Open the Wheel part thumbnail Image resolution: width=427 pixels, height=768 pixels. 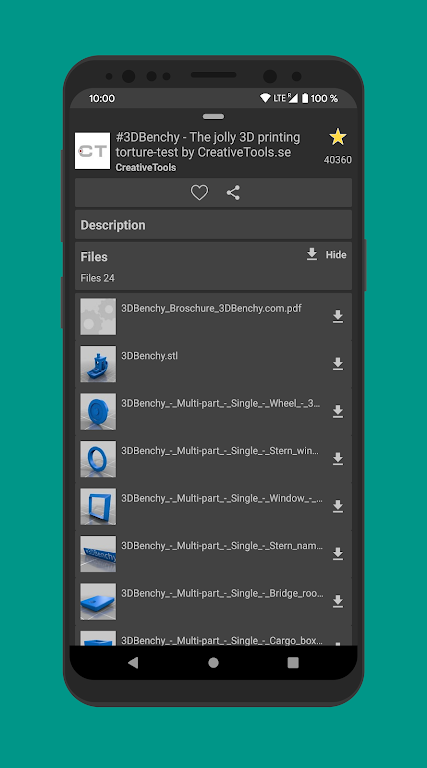98,411
